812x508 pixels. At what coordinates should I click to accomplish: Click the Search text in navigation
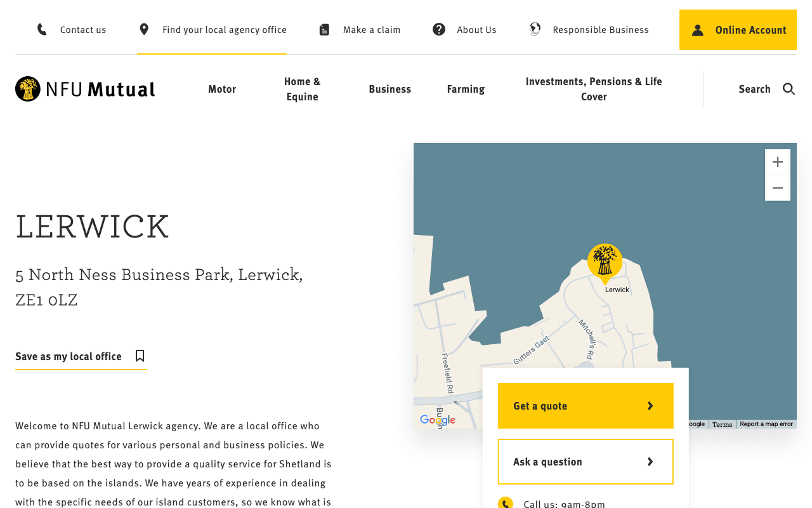point(754,89)
